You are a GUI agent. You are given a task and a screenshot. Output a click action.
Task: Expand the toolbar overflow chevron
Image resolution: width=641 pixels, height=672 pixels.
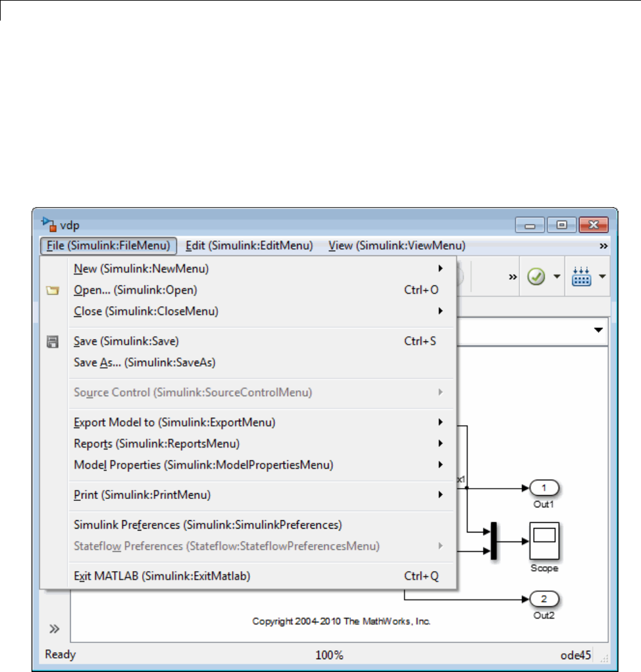[513, 277]
